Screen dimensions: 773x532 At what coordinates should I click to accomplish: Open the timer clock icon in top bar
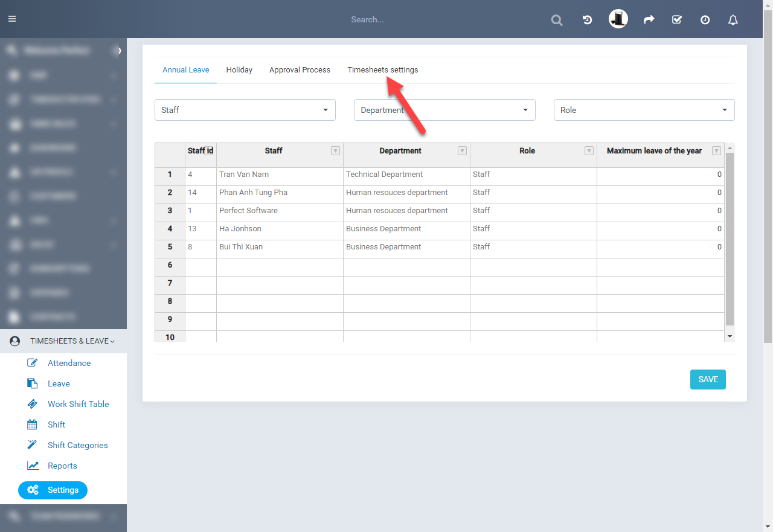pos(705,20)
